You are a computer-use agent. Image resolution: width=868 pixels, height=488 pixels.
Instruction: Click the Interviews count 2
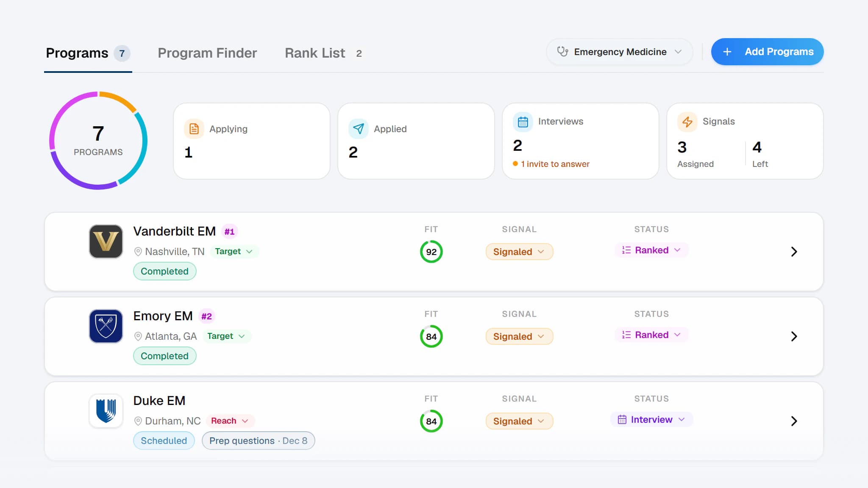click(x=517, y=145)
